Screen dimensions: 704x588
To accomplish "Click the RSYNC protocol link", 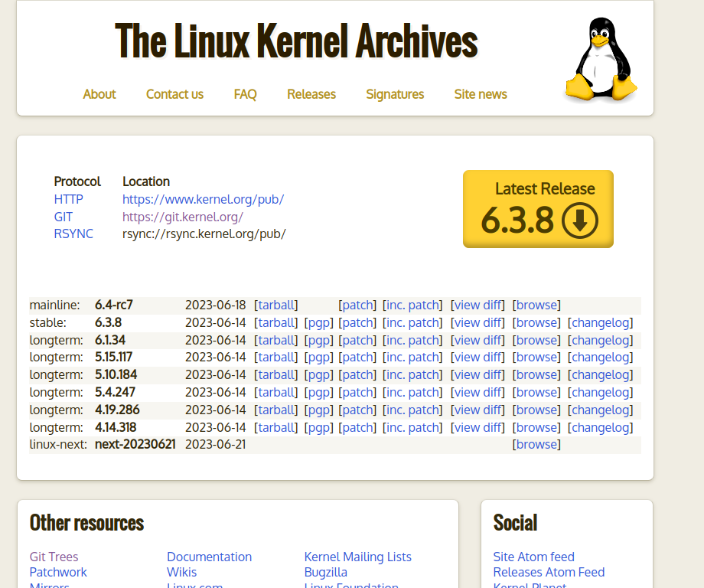I will (73, 234).
